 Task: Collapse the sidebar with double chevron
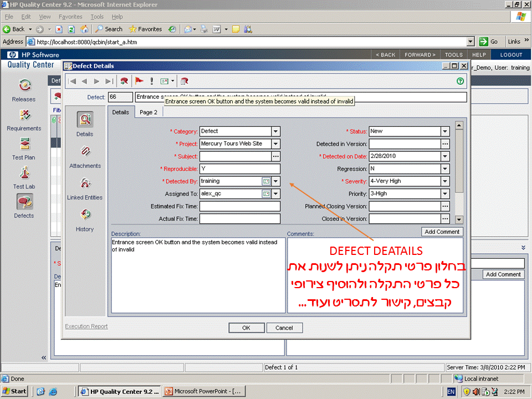[43, 357]
